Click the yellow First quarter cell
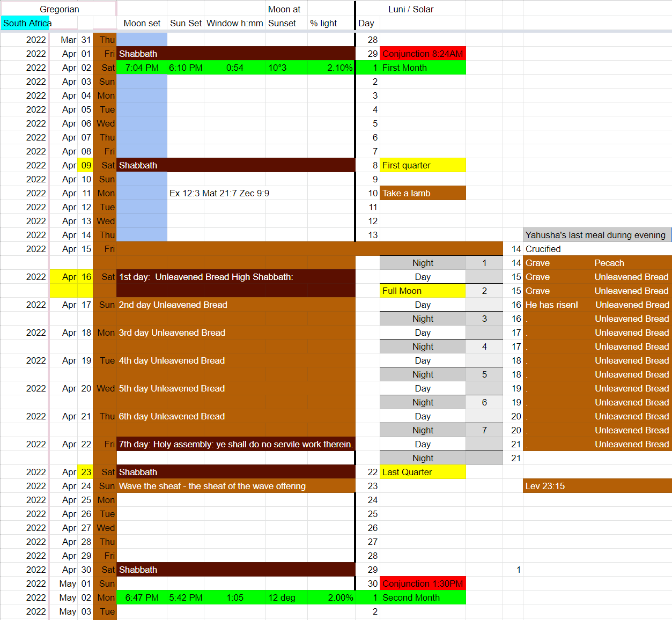The height and width of the screenshot is (620, 672). 422,165
